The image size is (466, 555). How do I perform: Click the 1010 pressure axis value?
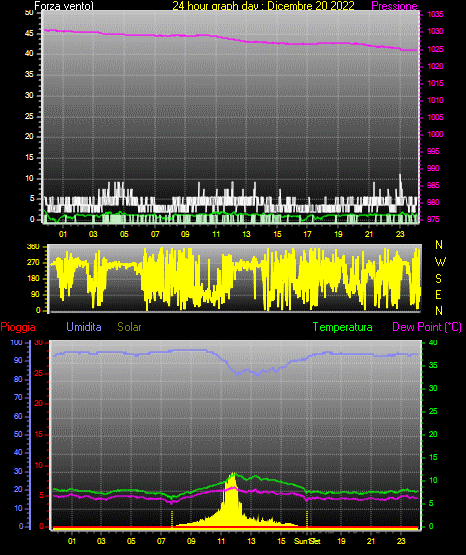pyautogui.click(x=435, y=100)
